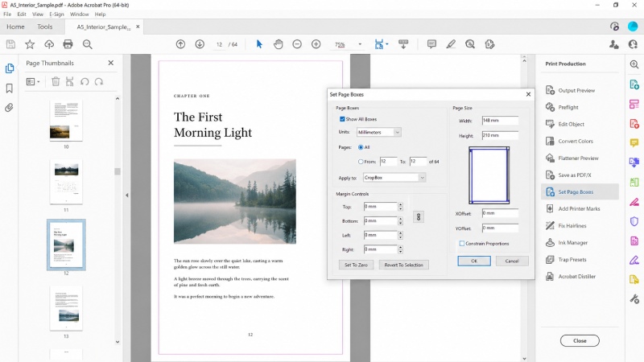This screenshot has height=362, width=644.
Task: Switch to the Tools tab
Action: [45, 27]
